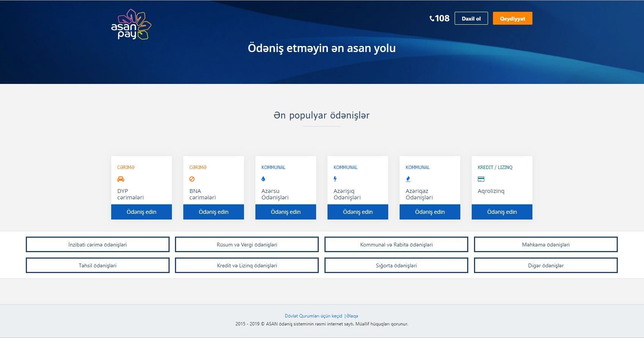The image size is (644, 338).
Task: Click Ödəniş edin under Azərişıq Ödənişləri
Action: 358,212
